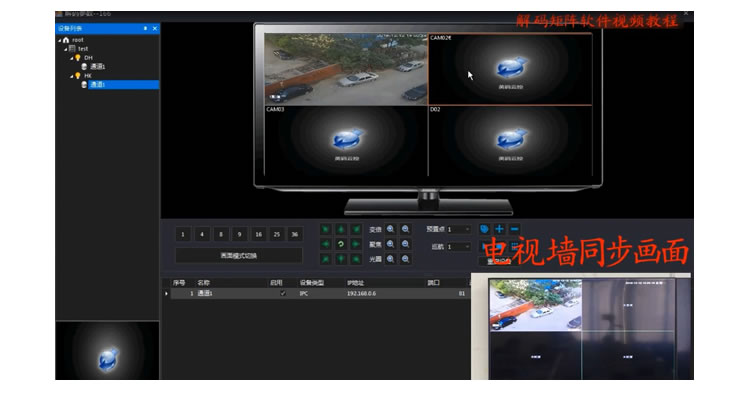Click the PTZ up arrow
This screenshot has width=750, height=396.
click(x=341, y=230)
